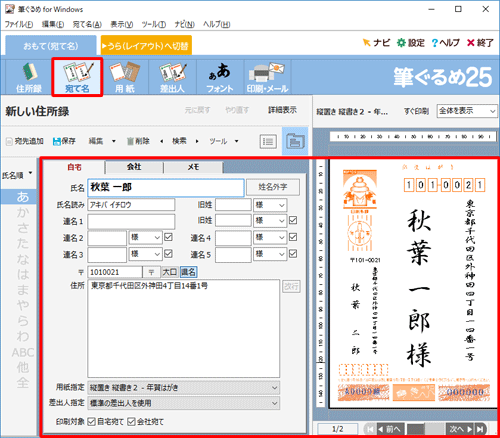The width and height of the screenshot is (500, 438).
Task: Click 詳細表示 detailed view
Action: coord(282,110)
